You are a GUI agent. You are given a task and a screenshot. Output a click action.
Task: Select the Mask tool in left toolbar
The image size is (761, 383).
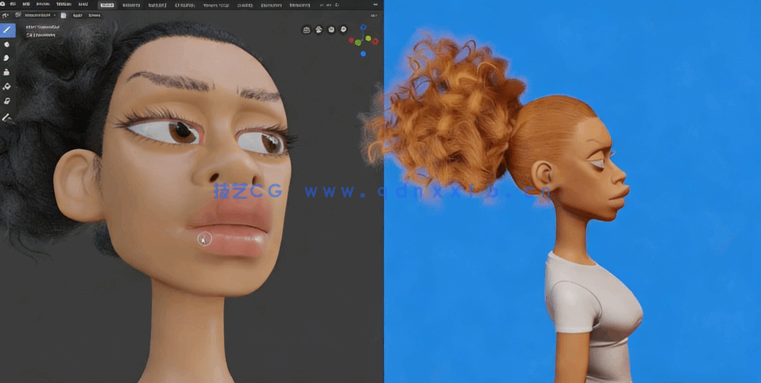click(7, 101)
